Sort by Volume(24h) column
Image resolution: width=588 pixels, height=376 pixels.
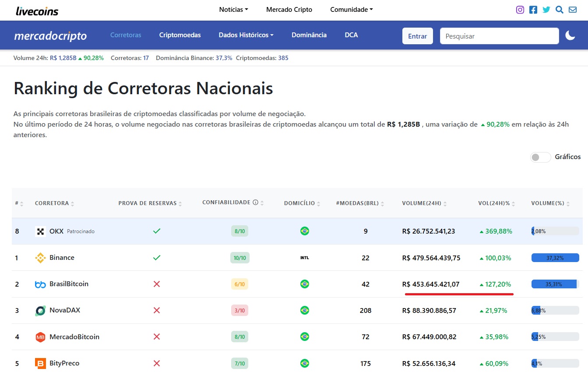point(424,203)
